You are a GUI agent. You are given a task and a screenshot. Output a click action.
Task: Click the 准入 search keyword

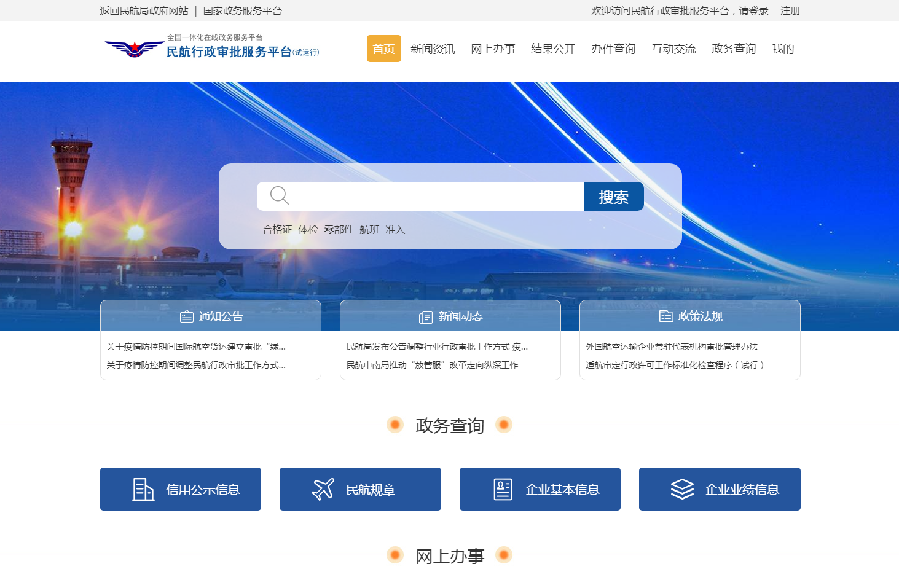(395, 230)
